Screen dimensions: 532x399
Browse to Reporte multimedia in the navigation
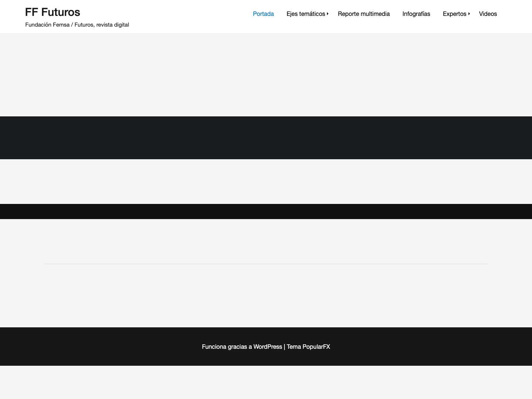pos(364,14)
